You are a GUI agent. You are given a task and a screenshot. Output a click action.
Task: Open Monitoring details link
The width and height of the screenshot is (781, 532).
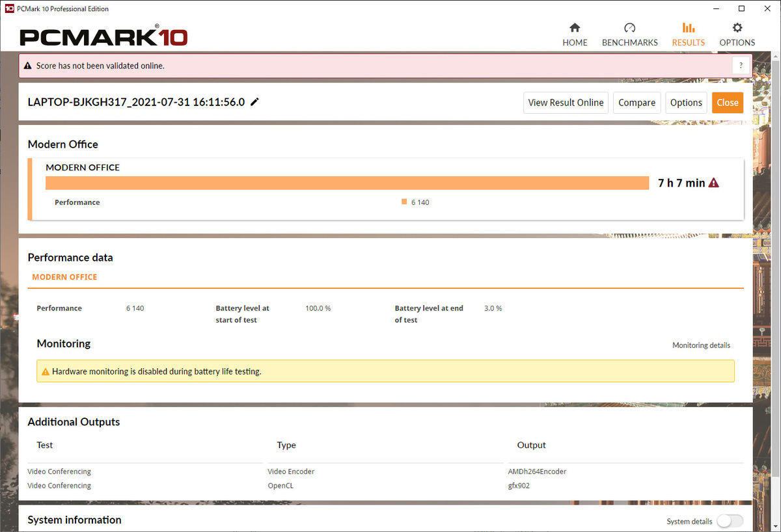[701, 345]
